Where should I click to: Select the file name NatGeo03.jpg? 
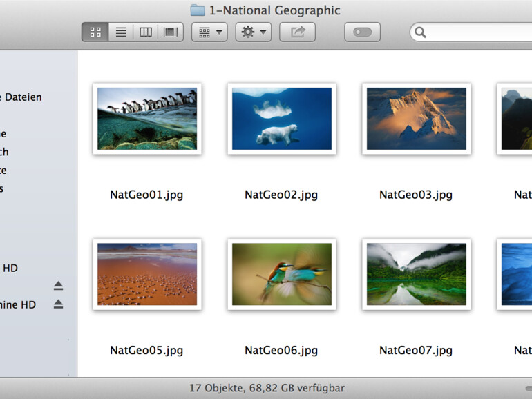tap(416, 195)
